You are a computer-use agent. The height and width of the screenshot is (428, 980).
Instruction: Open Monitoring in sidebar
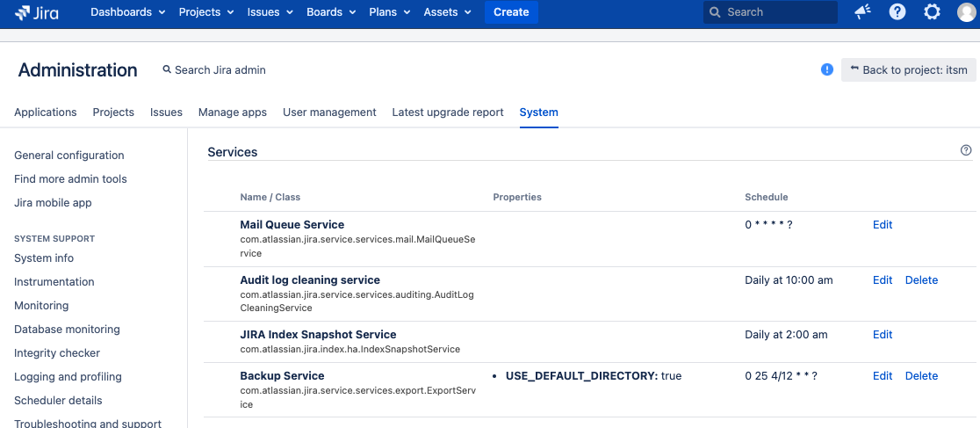[41, 305]
